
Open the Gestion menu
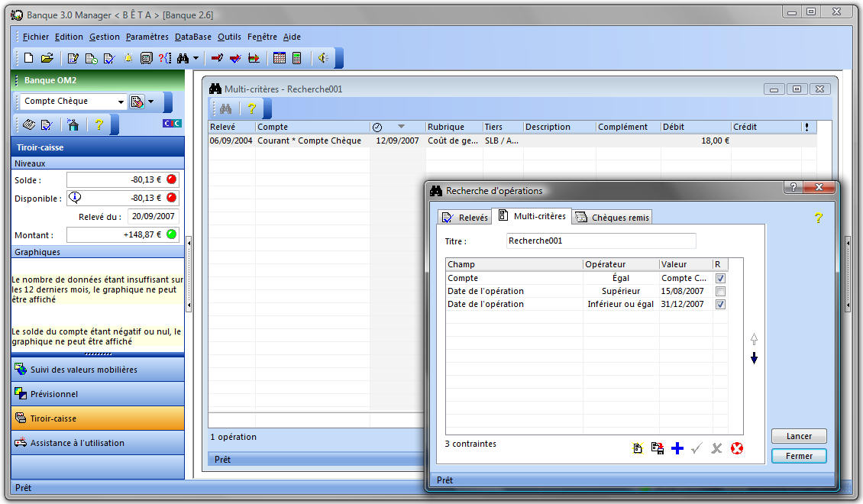[x=104, y=37]
